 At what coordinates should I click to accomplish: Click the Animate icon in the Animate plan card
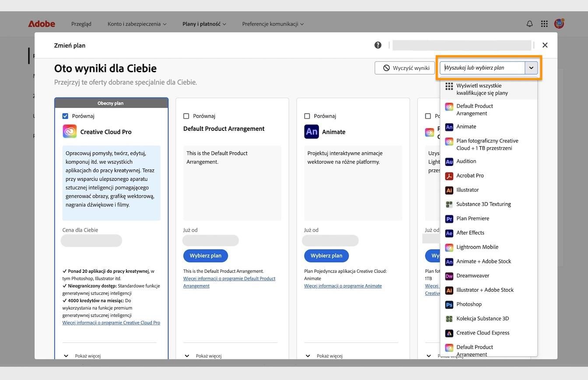pyautogui.click(x=311, y=131)
